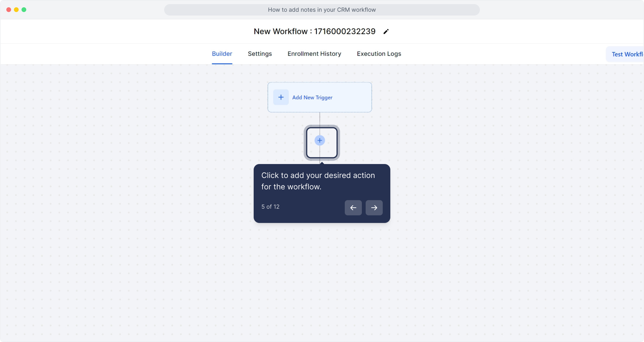Click the Add New Trigger label
This screenshot has height=342, width=644.
click(312, 98)
